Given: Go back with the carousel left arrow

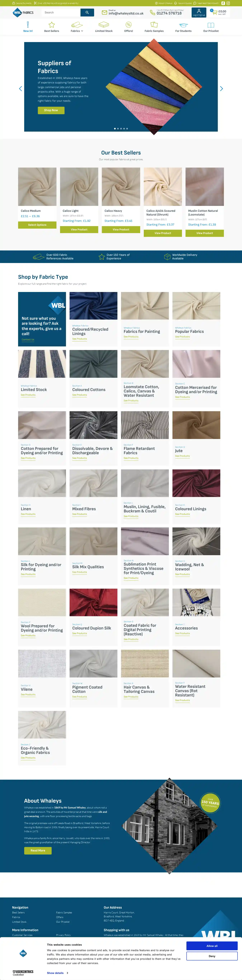Looking at the screenshot, I should click(20, 89).
